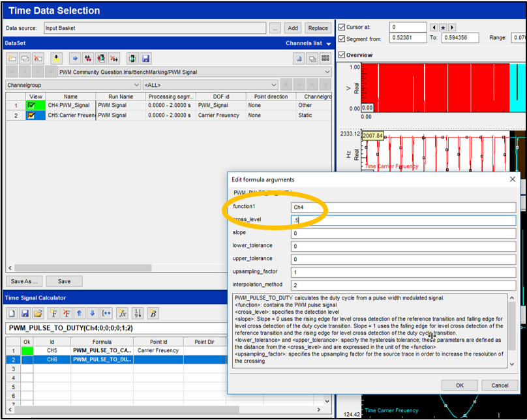Click the ellipsis browse button for Data source

click(x=275, y=28)
